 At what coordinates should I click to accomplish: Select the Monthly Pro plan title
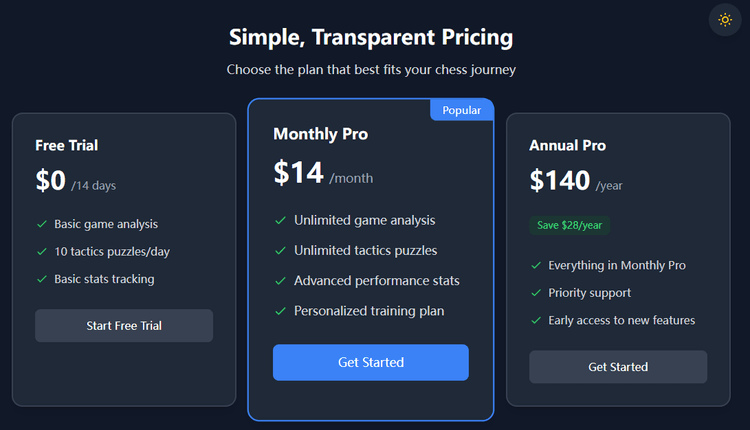(320, 133)
